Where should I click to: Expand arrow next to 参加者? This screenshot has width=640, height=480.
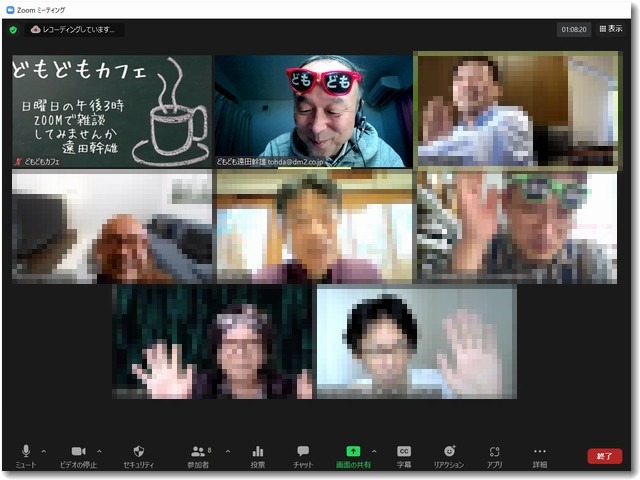tap(228, 451)
